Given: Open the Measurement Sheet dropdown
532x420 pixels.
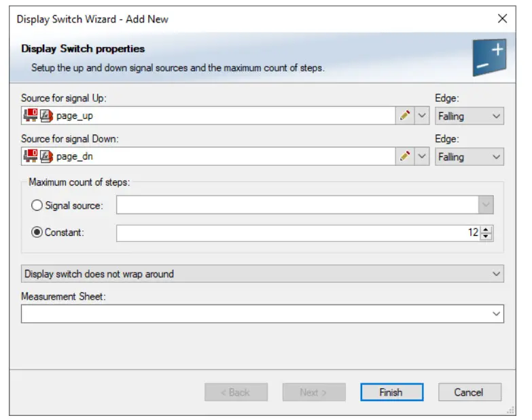Looking at the screenshot, I should pyautogui.click(x=262, y=313).
